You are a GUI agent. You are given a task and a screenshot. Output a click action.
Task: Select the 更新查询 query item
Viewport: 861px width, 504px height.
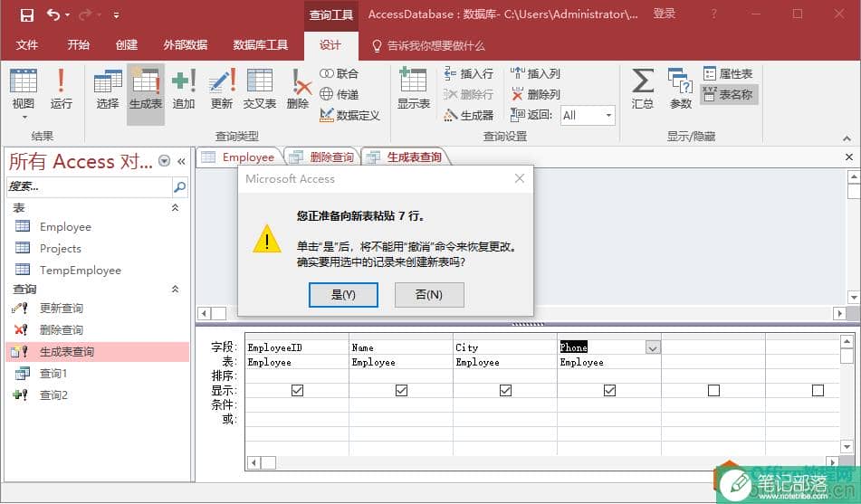[x=61, y=308]
